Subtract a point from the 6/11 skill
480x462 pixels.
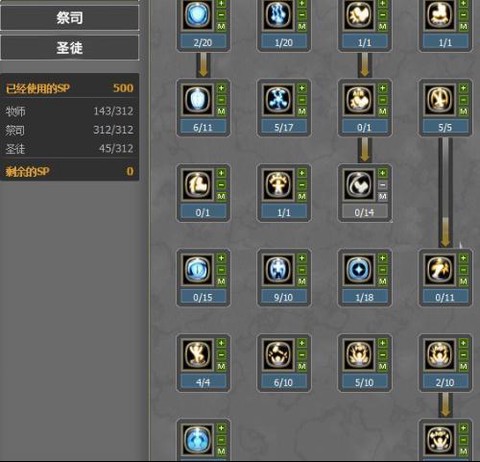coord(221,100)
